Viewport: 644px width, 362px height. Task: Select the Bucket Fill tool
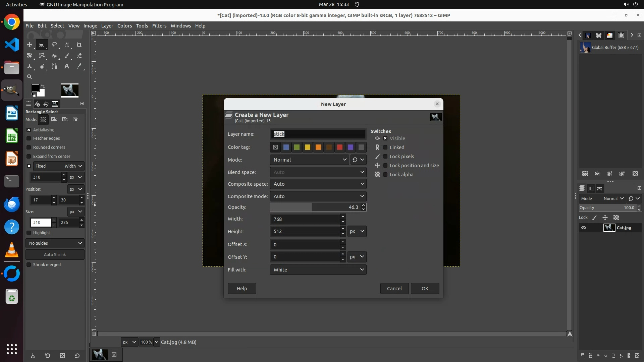[54, 56]
